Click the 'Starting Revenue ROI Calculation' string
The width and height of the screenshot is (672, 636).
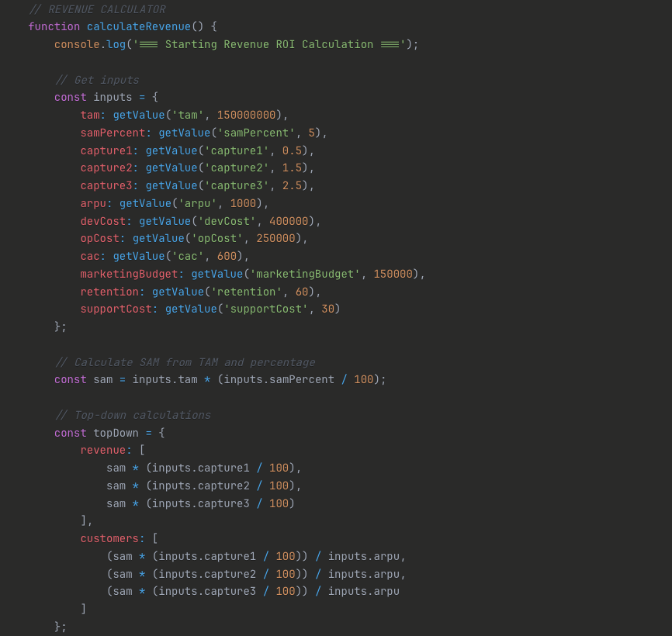[269, 44]
